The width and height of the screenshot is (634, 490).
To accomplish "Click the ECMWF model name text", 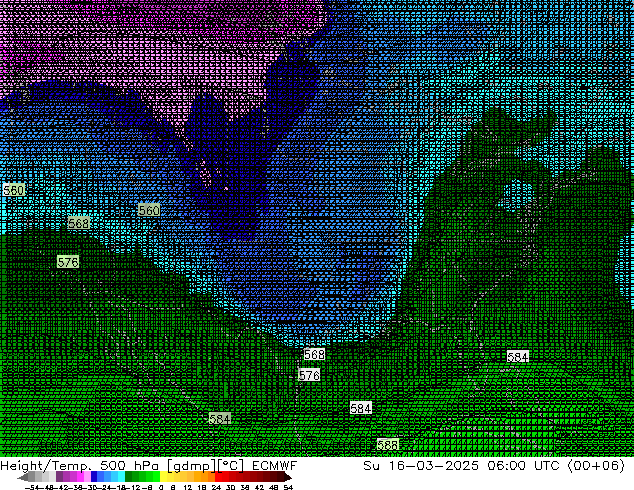I will coord(275,465).
